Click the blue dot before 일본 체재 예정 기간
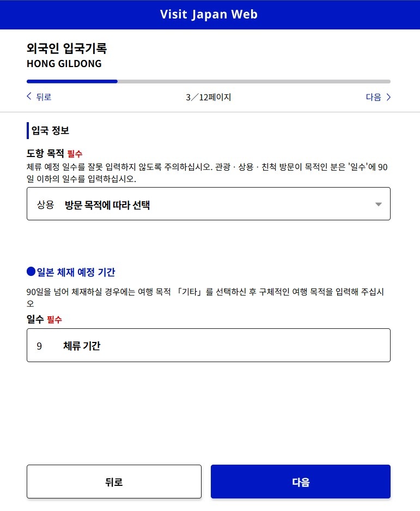The image size is (420, 511). pyautogui.click(x=31, y=271)
